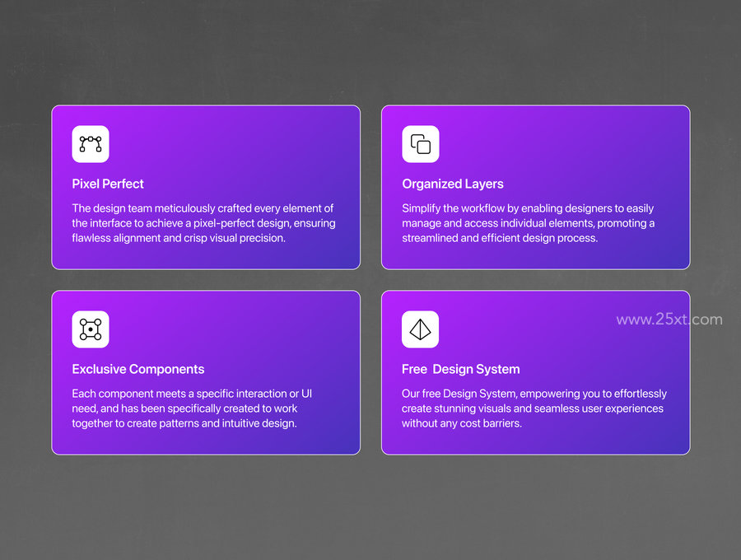The image size is (741, 560).
Task: Click the description starting "Our free Design System"
Action: 534,408
